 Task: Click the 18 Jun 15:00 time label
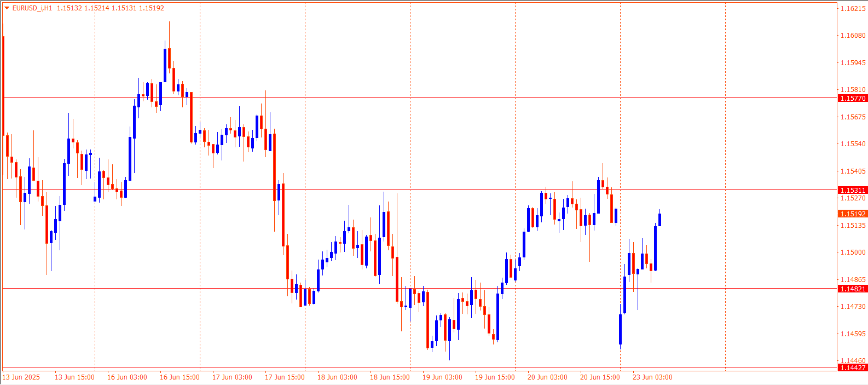point(390,377)
